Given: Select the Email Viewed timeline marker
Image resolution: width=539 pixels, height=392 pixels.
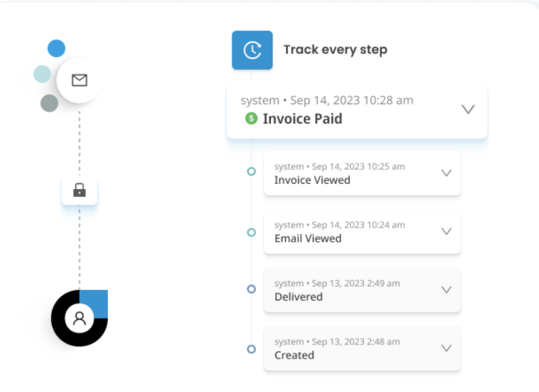Looking at the screenshot, I should pos(252,232).
